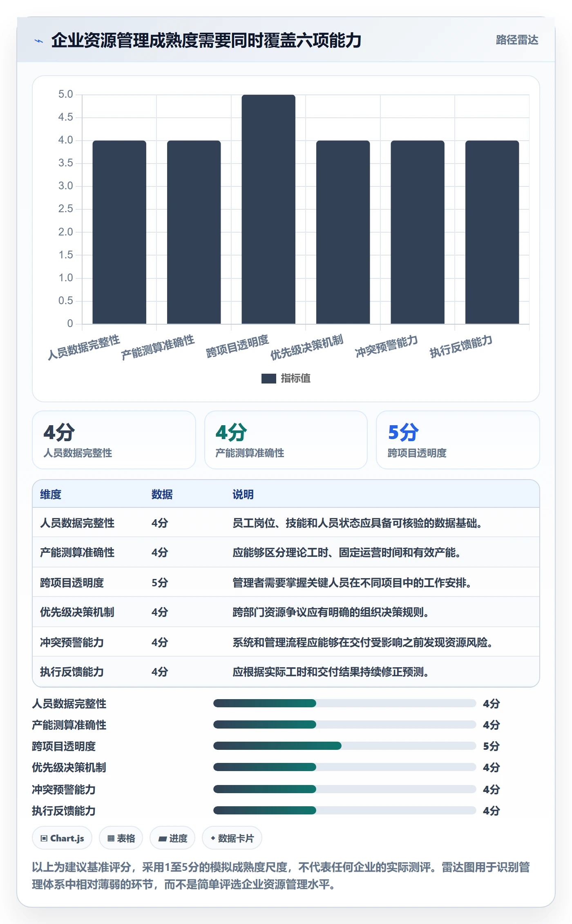Screen dimensions: 572x924
Task: Click the 冲突预警能力 progress bar
Action: 344,789
